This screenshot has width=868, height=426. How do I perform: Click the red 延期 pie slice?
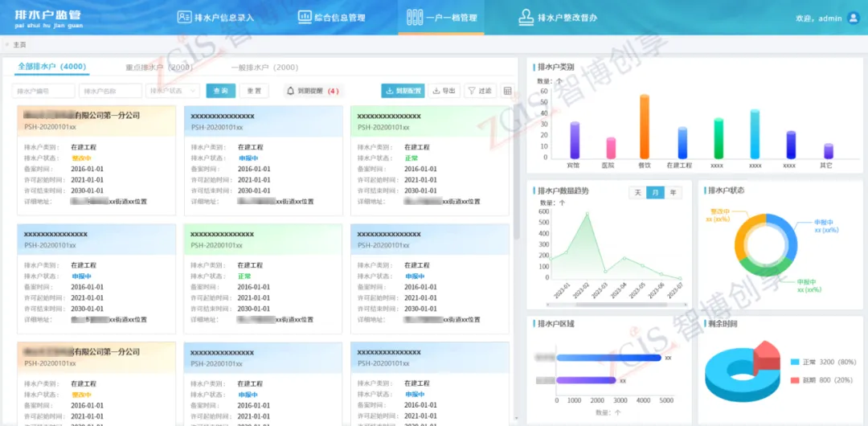point(768,358)
